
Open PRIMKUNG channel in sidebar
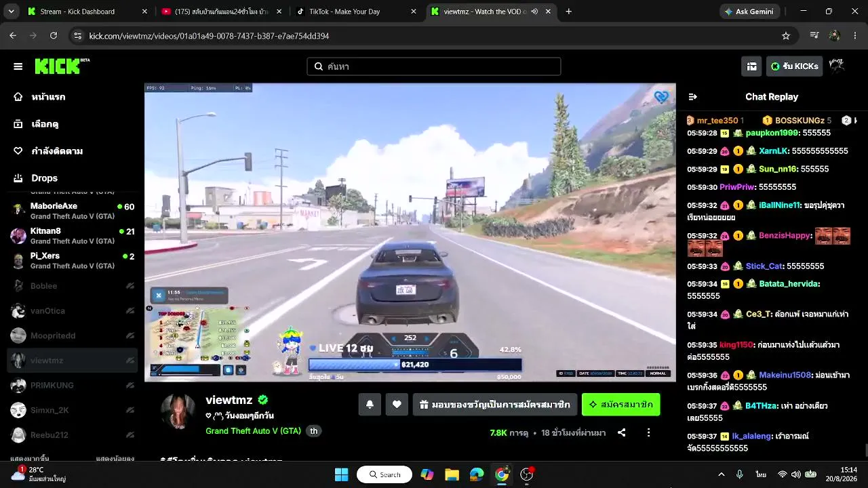(x=73, y=385)
